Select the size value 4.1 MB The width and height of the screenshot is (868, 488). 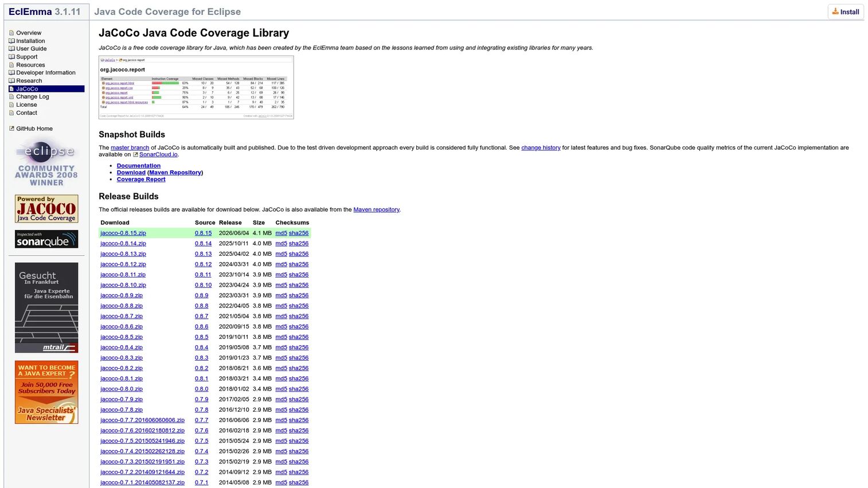click(x=262, y=233)
